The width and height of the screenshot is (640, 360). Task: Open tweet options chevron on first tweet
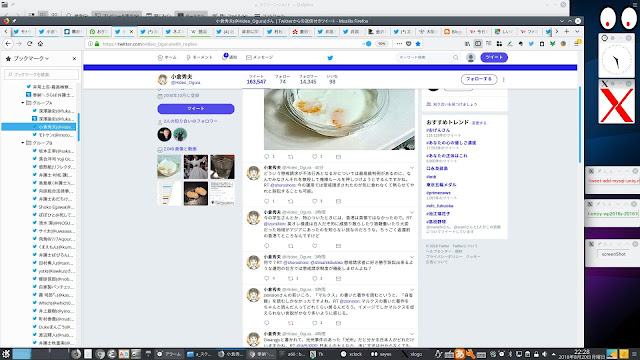point(411,168)
